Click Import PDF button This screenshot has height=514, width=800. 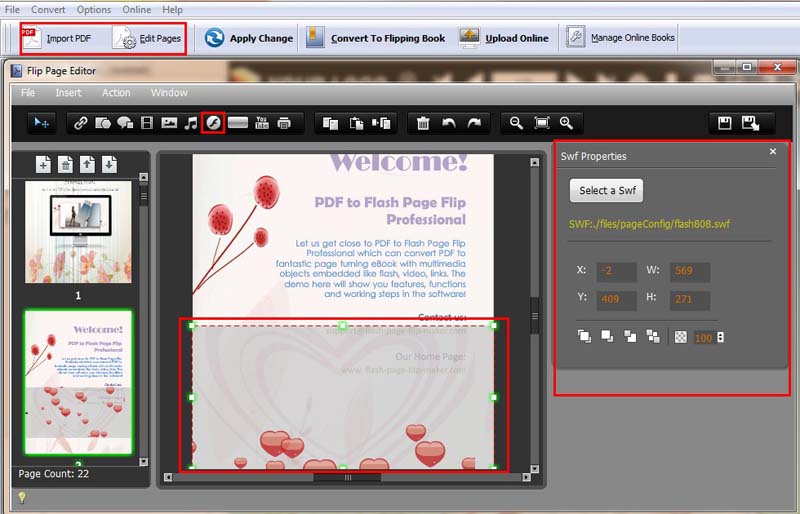(56, 38)
